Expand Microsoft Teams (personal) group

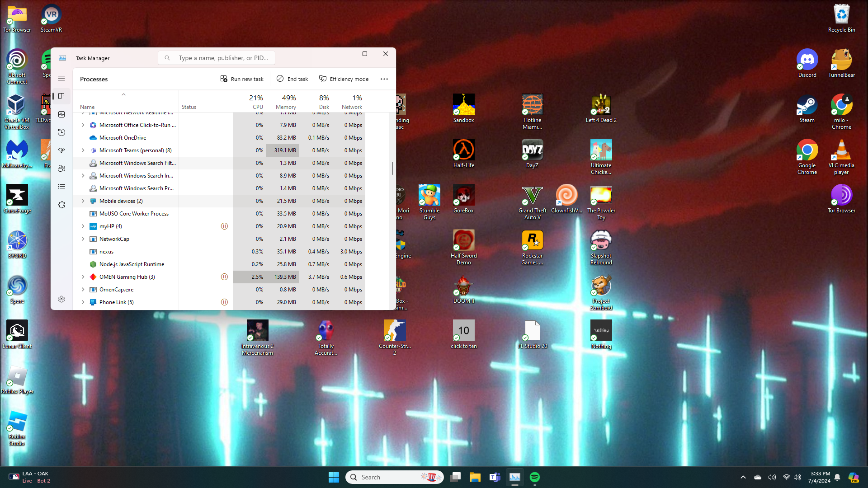[83, 150]
